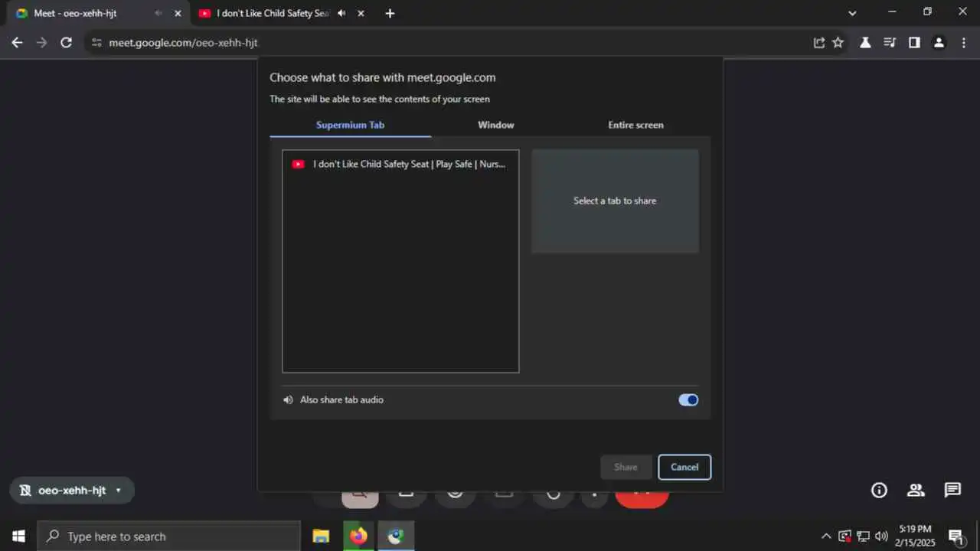The image size is (980, 551).
Task: Click the Select a tab to share preview
Action: coord(615,201)
